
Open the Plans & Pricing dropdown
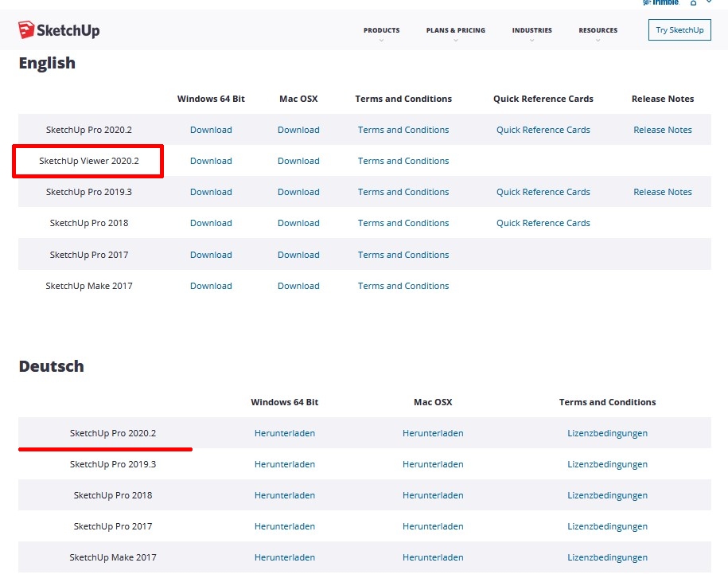click(455, 31)
